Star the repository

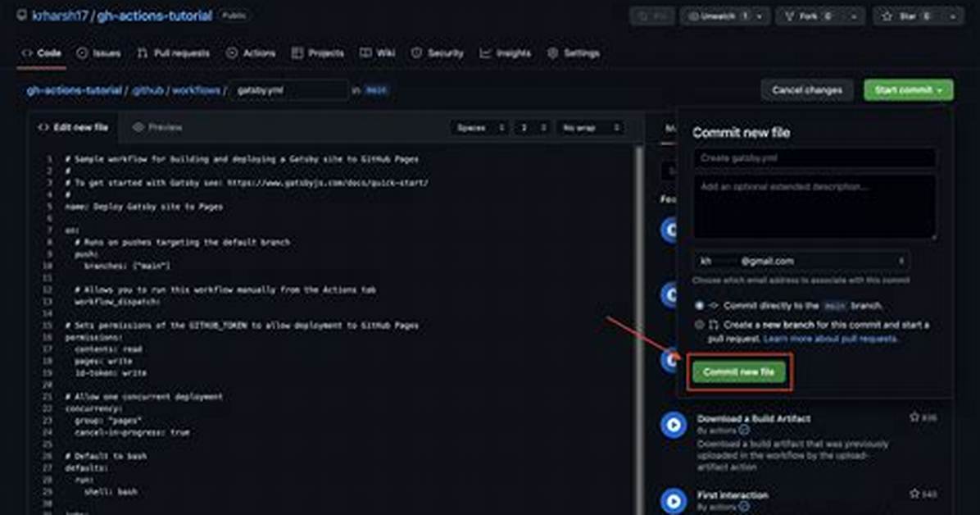pos(906,16)
